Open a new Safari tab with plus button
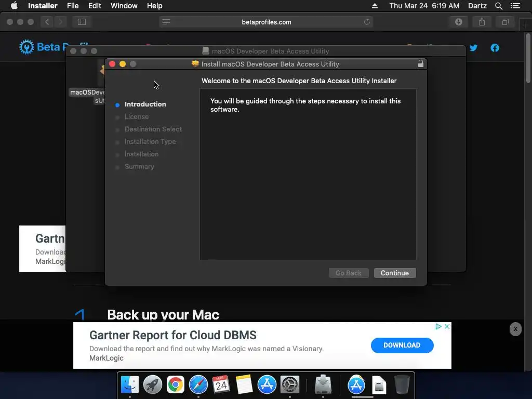The height and width of the screenshot is (399, 532). 525,24
